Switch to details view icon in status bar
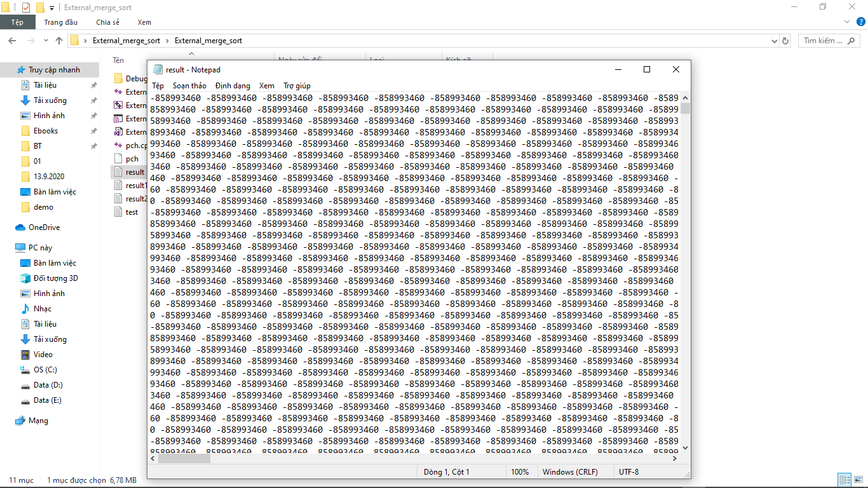868x488 pixels. click(844, 480)
